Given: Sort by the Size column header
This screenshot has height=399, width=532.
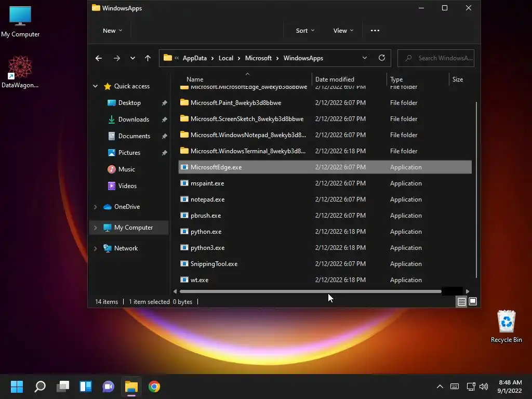Looking at the screenshot, I should click(x=457, y=79).
